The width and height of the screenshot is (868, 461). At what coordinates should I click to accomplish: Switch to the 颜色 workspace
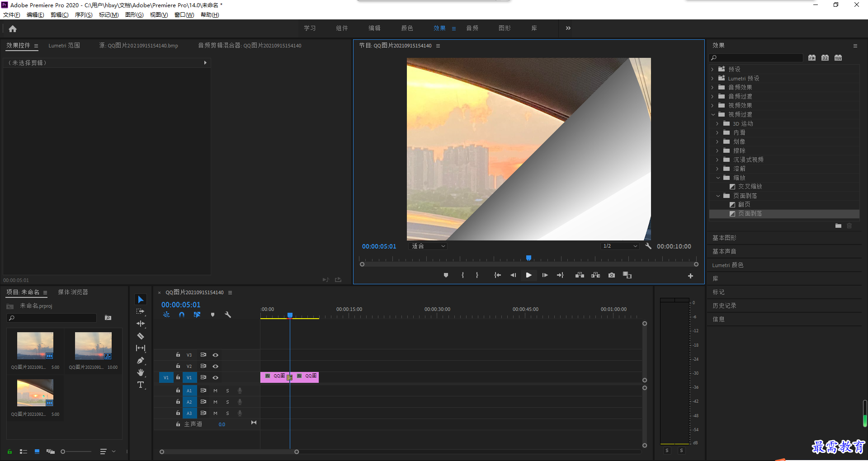(x=407, y=28)
